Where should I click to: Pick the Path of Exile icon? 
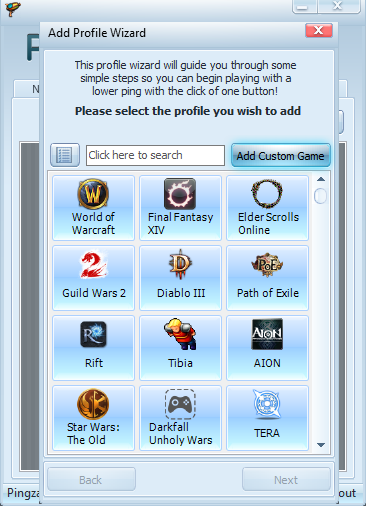point(267,265)
